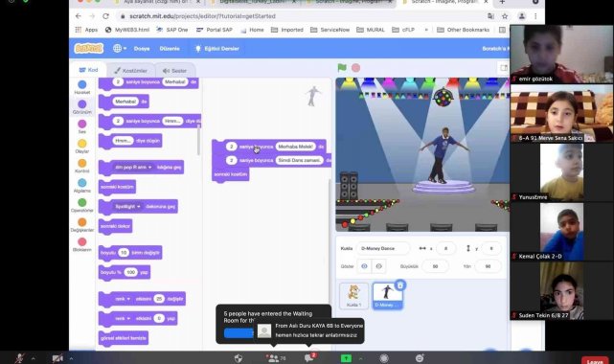Screen dimensions: 614x364
Task: Reload the Chrome page
Action: [105, 16]
